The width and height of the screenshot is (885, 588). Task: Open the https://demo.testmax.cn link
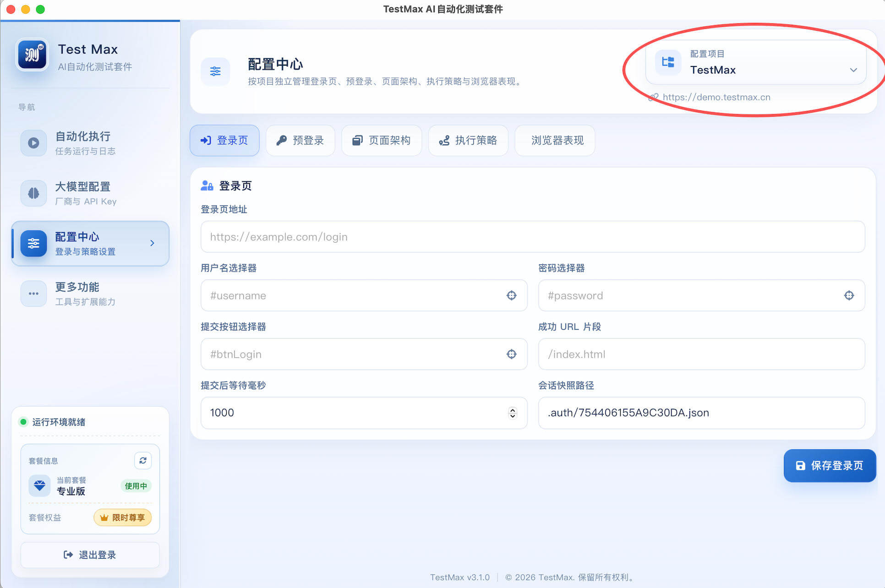tap(716, 97)
